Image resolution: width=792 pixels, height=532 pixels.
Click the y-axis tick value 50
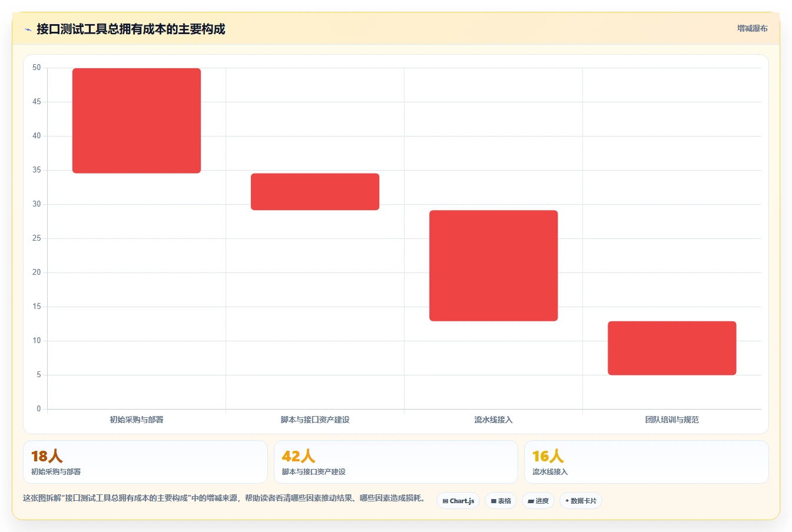tap(37, 68)
